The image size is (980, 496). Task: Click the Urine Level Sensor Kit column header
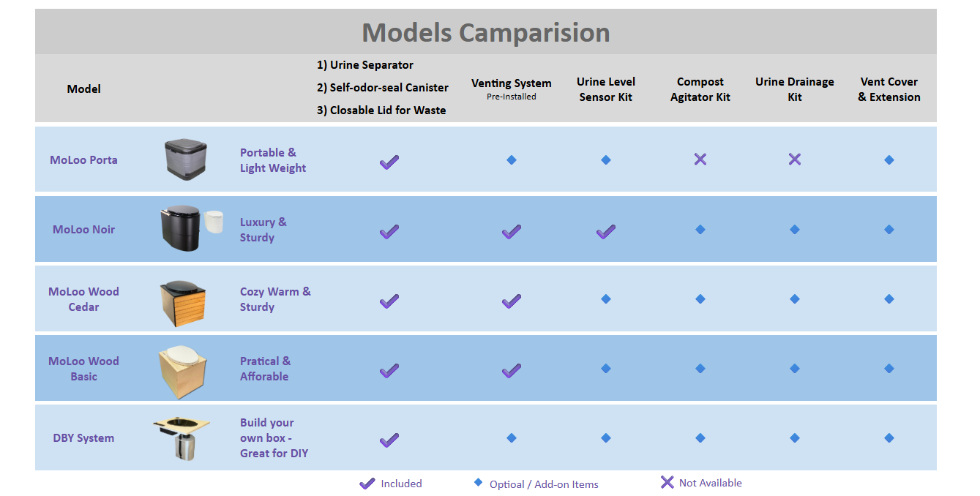click(606, 89)
